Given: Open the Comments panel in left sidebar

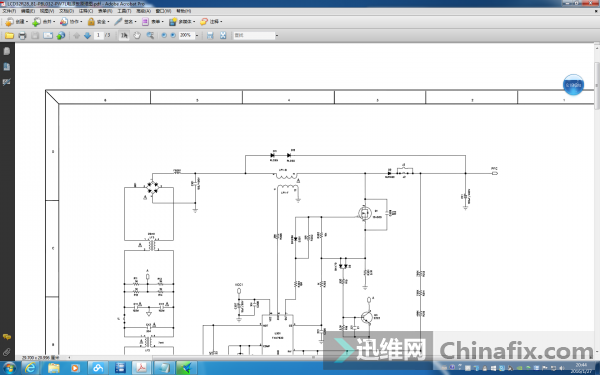Looking at the screenshot, I should pos(7,337).
